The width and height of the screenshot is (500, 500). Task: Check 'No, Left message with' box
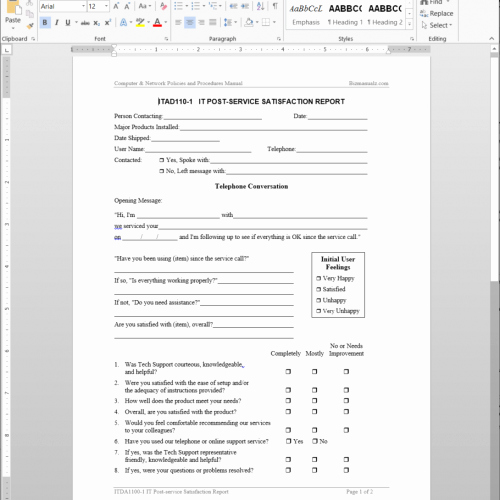[x=162, y=171]
